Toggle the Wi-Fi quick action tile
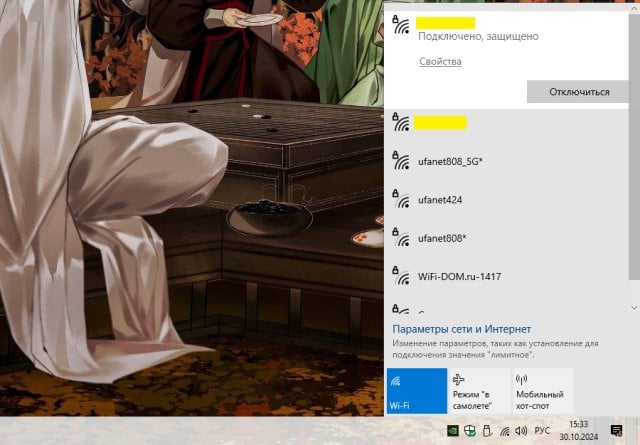This screenshot has width=640, height=445. [x=416, y=391]
